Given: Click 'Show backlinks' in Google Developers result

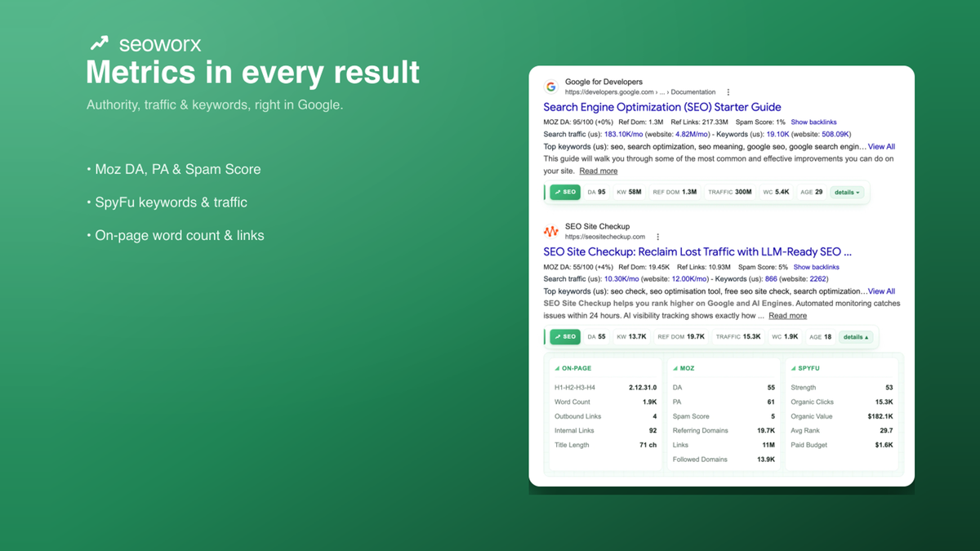Looking at the screenshot, I should coord(813,122).
